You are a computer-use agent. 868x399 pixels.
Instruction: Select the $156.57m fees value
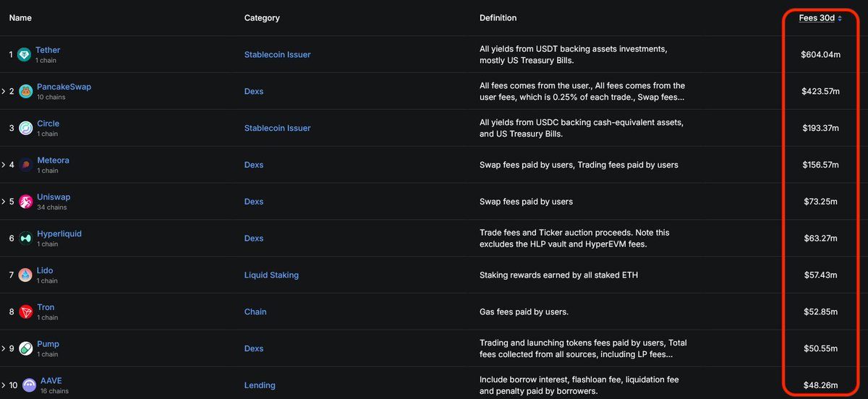point(820,165)
